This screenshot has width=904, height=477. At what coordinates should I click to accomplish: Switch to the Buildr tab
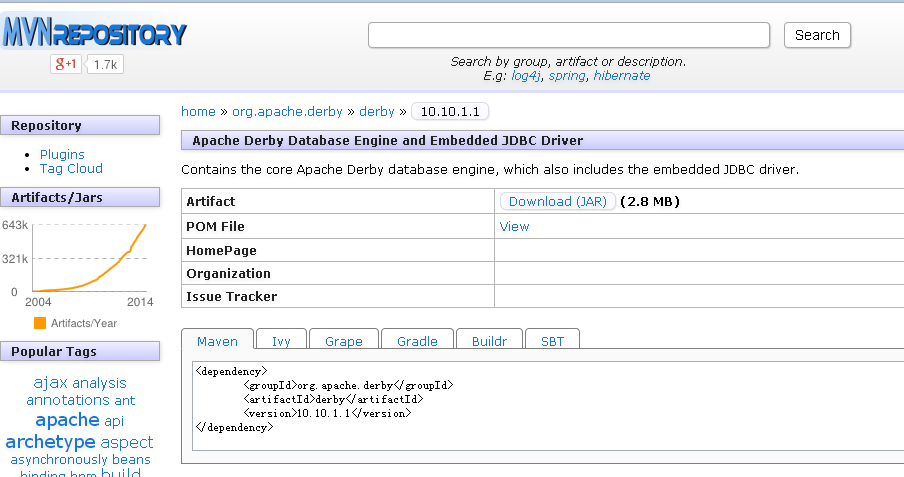(489, 341)
